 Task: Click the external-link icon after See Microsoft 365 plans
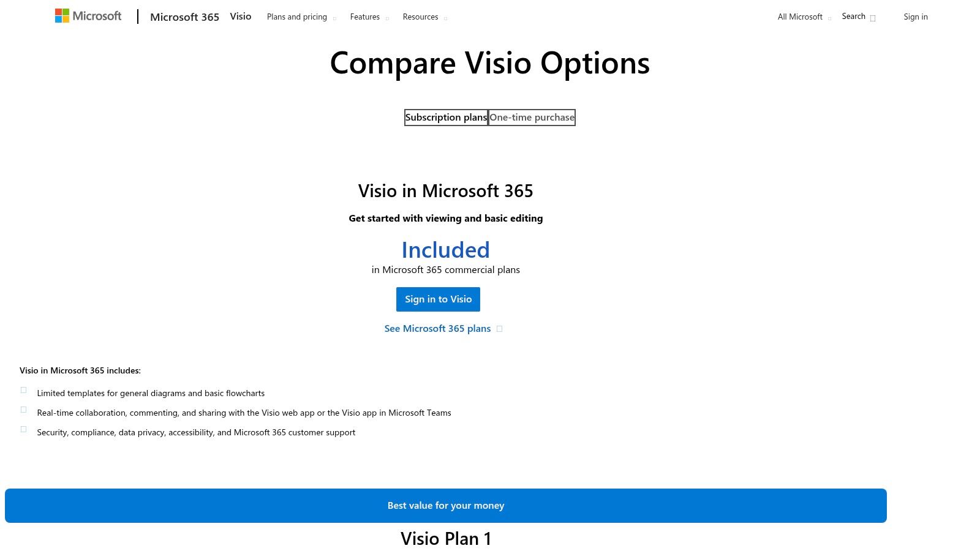click(x=499, y=329)
